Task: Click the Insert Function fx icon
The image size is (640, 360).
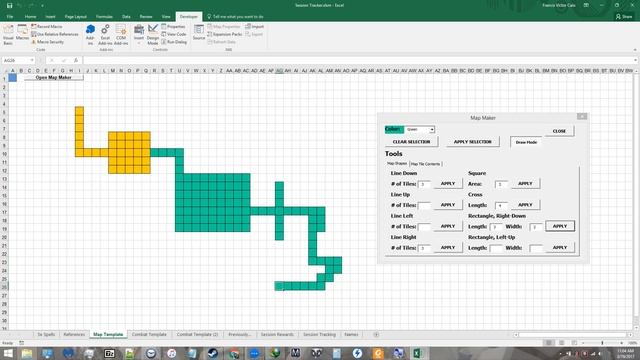Action: click(x=76, y=60)
